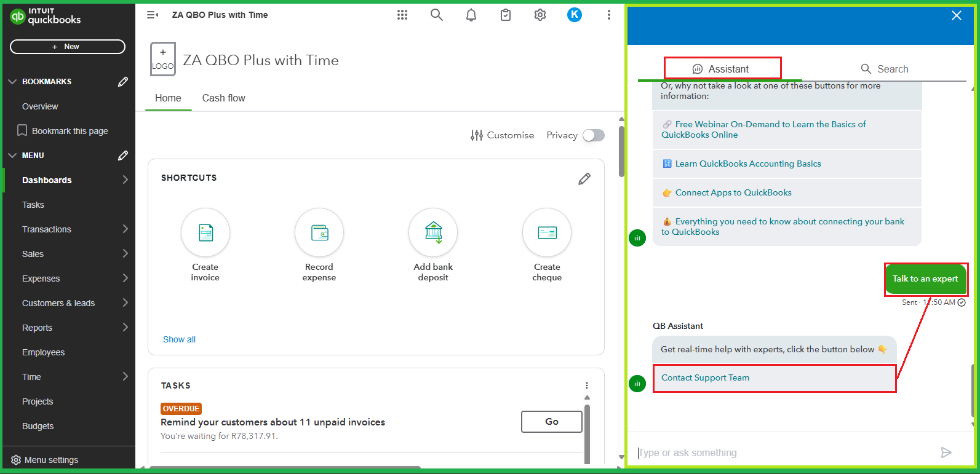Switch to the Cash flow tab
The width and height of the screenshot is (980, 474).
click(224, 98)
